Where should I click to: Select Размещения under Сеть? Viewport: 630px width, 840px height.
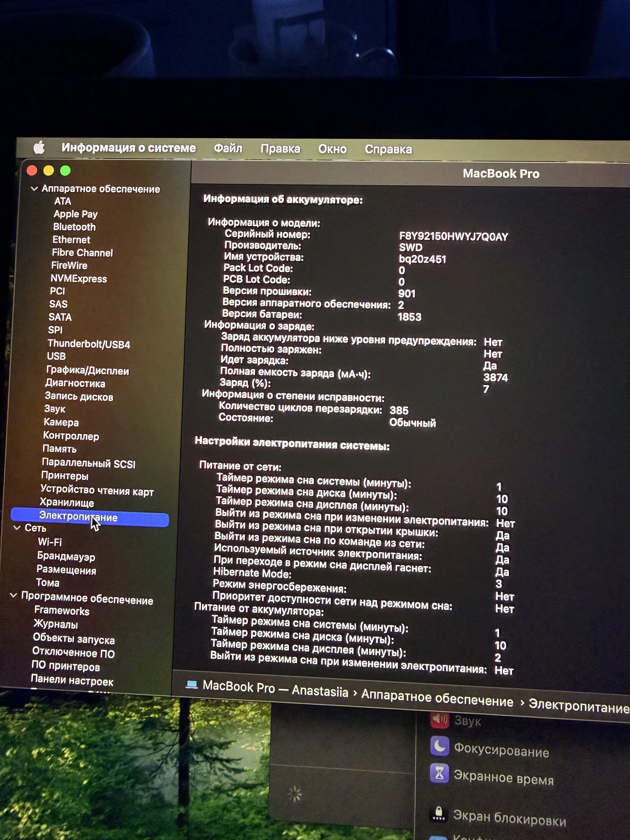pos(66,570)
